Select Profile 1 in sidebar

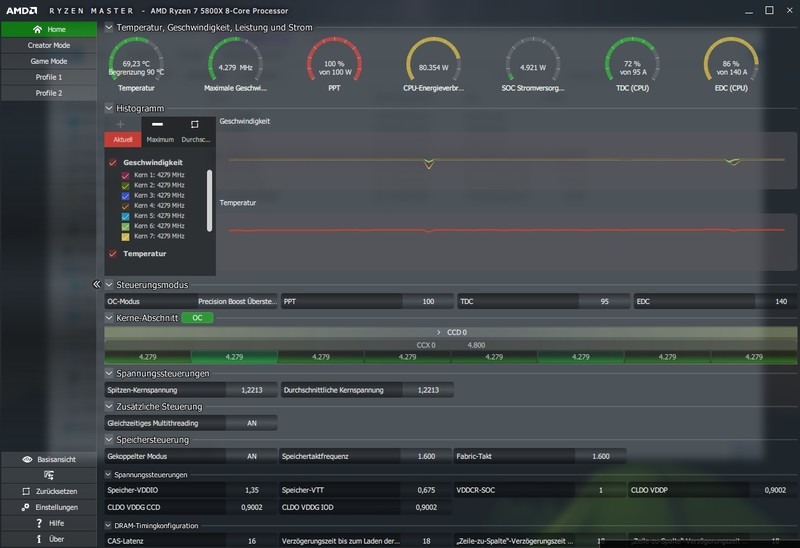[49, 77]
